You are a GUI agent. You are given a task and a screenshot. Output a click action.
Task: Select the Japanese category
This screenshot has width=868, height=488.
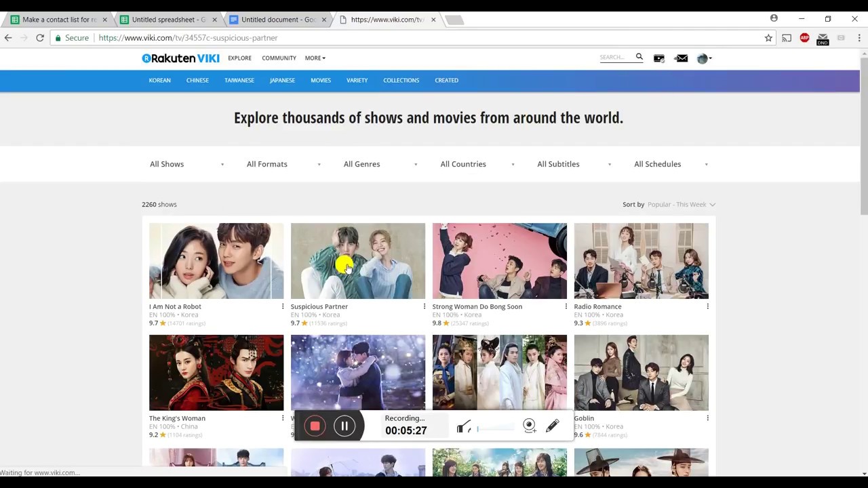click(282, 81)
